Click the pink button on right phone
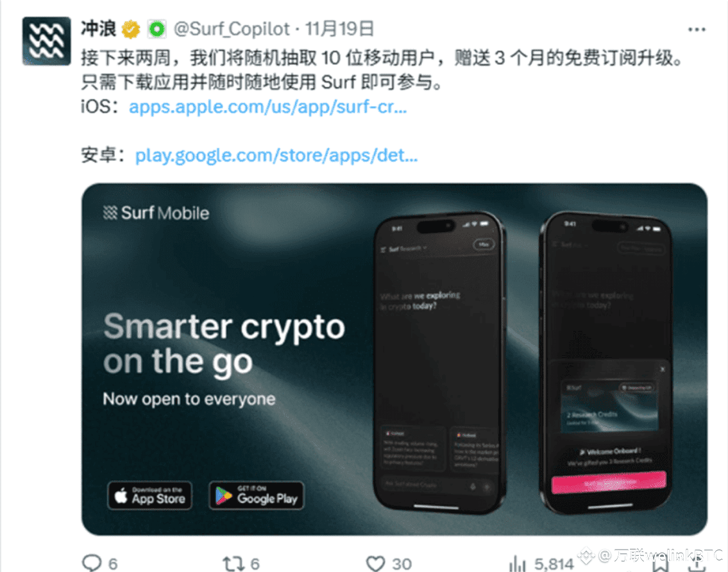Image resolution: width=728 pixels, height=572 pixels. 609,483
